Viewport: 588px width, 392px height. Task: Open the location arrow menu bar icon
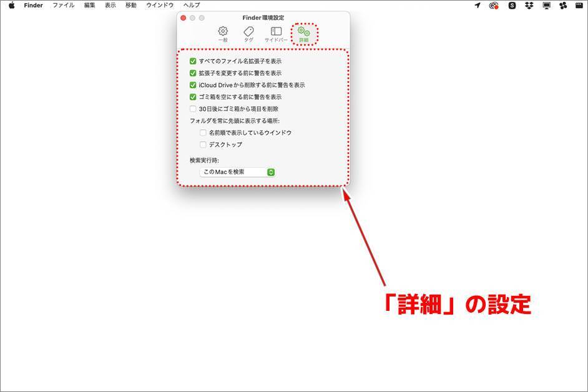478,6
